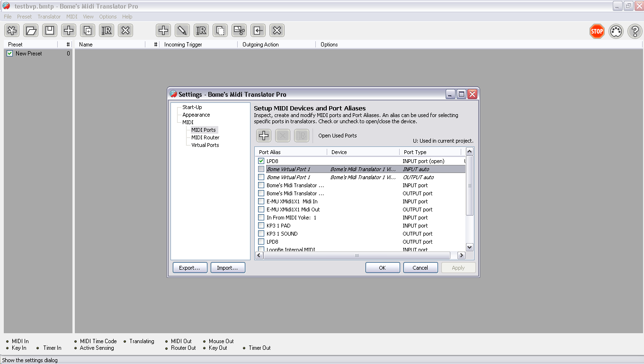Add a port alias with Settings plus icon

pyautogui.click(x=264, y=136)
